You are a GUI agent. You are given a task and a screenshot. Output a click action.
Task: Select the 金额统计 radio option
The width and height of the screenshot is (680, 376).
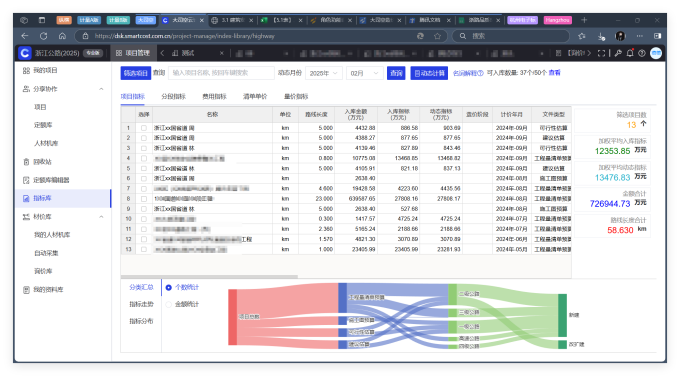point(169,304)
